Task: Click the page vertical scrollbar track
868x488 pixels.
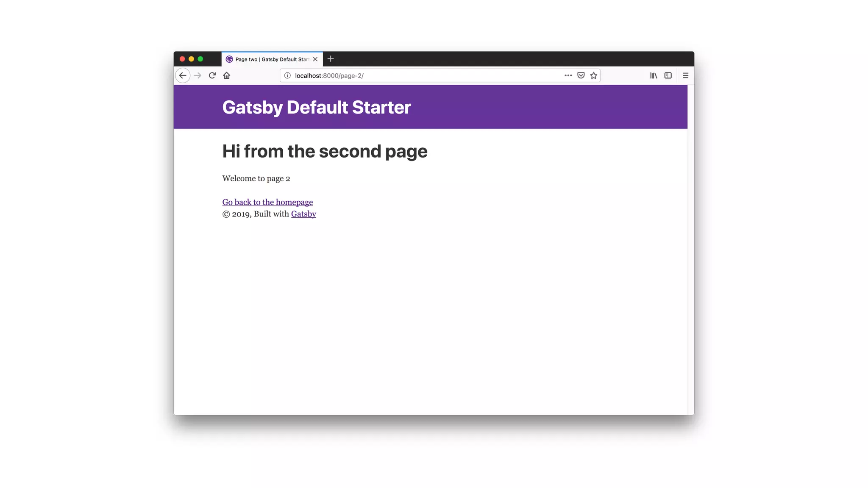Action: tap(691, 254)
